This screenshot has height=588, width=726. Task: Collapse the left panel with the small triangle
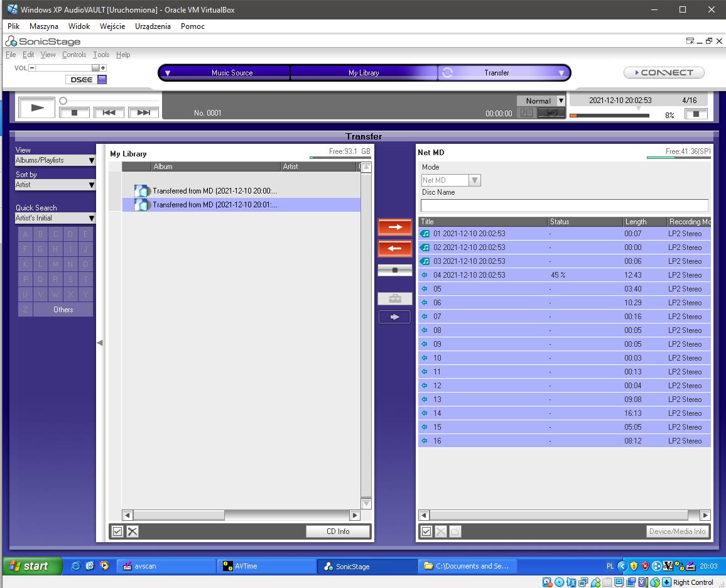tap(100, 343)
